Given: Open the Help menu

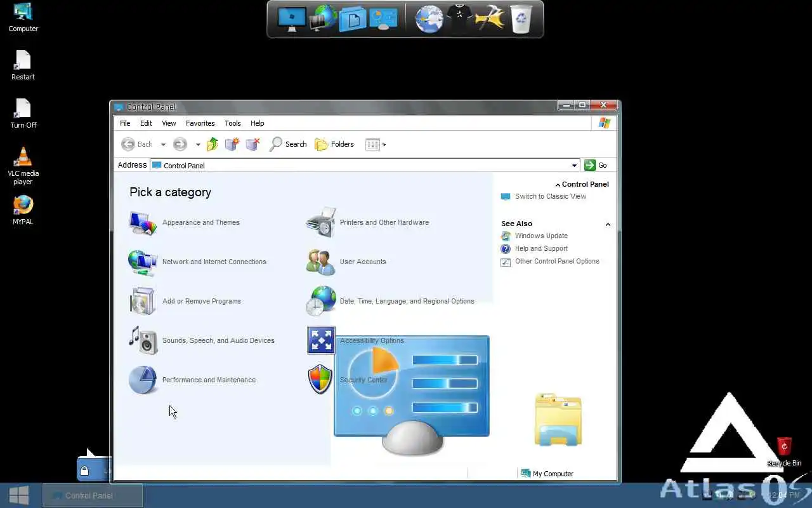Looking at the screenshot, I should [257, 123].
